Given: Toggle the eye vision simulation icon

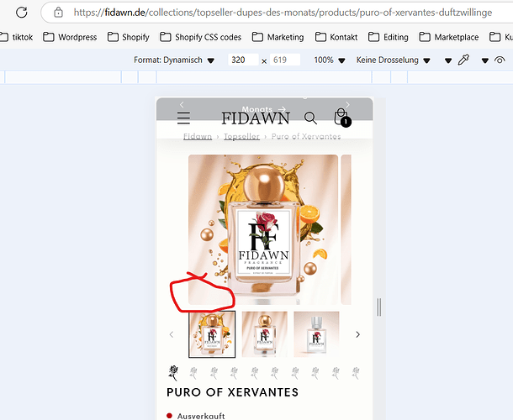Looking at the screenshot, I should tap(500, 60).
